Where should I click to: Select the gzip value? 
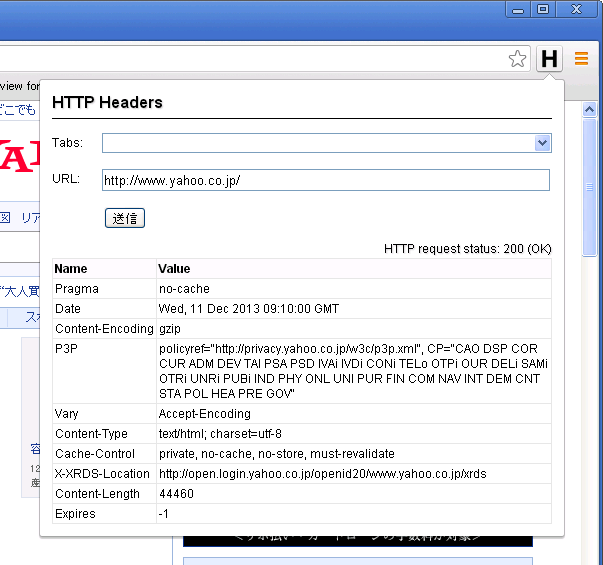[x=170, y=329]
